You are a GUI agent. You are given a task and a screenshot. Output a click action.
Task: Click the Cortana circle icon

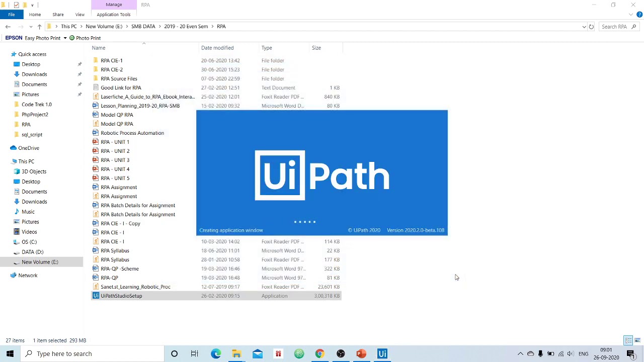(x=174, y=353)
